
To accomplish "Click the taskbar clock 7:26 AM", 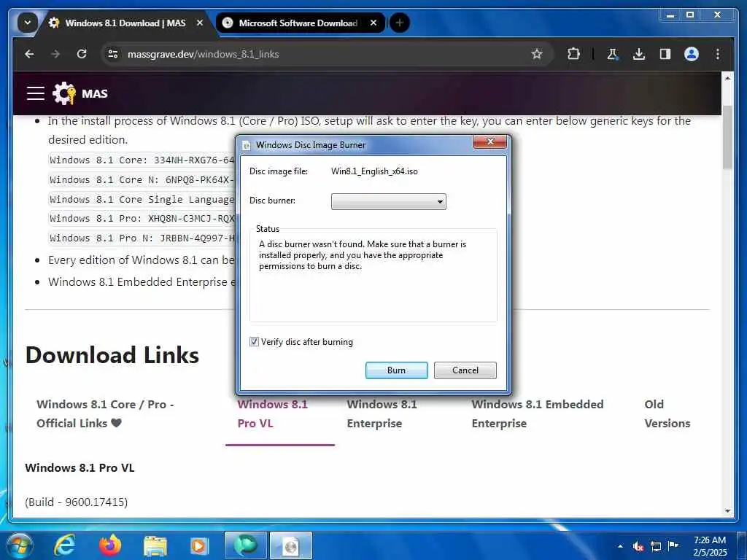I will [710, 546].
